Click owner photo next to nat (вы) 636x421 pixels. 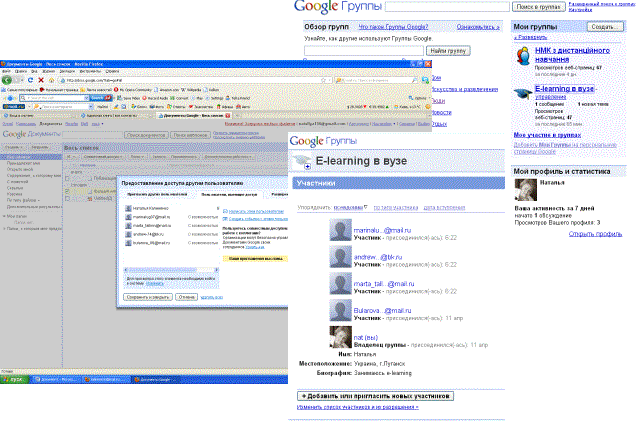340,337
